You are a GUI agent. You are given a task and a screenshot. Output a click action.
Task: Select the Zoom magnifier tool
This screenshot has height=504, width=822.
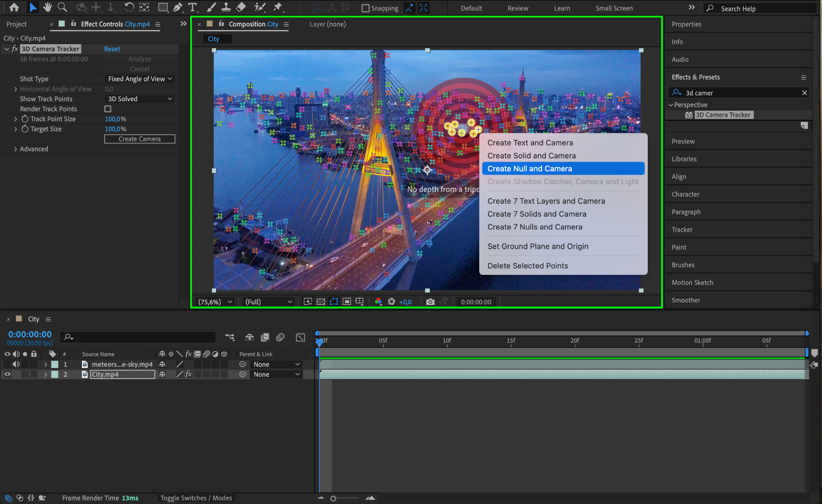[x=62, y=7]
